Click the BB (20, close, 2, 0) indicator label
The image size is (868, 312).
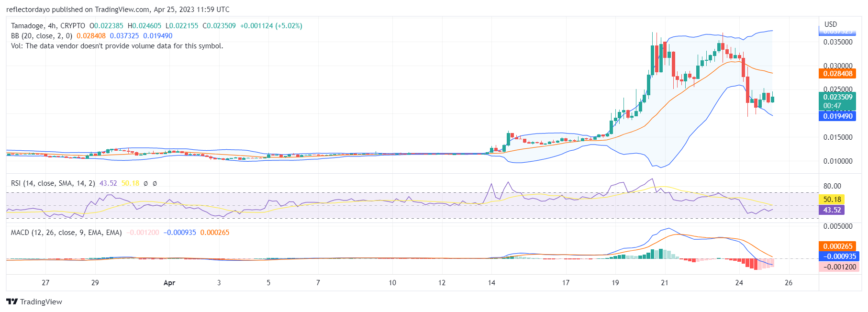[x=42, y=36]
